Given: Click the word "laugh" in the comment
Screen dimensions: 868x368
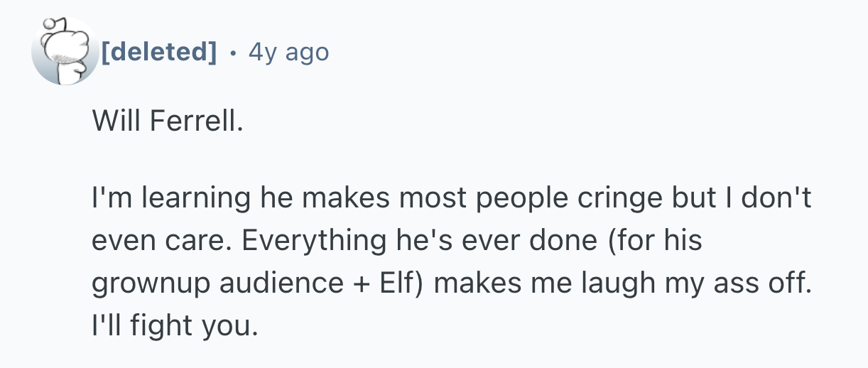Looking at the screenshot, I should 617,283.
